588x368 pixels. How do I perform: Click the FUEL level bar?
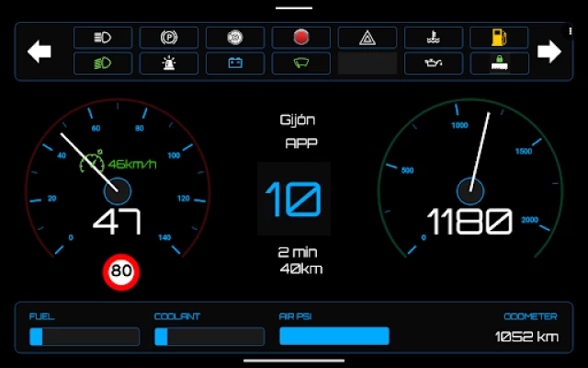tap(85, 336)
